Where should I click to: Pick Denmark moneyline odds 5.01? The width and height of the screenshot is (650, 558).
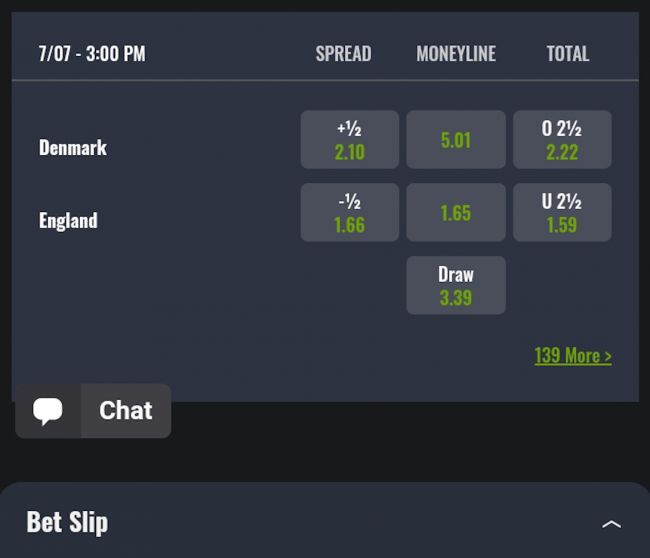[x=456, y=140]
